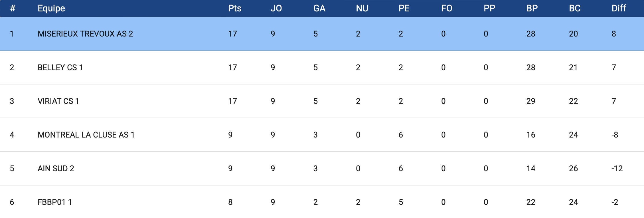Select the Diff column header

click(x=619, y=8)
